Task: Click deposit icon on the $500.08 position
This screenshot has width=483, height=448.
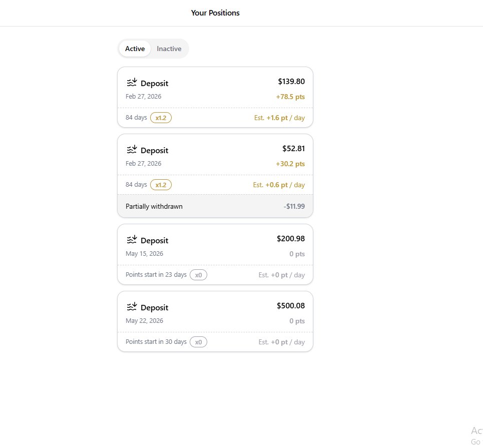Action: pyautogui.click(x=132, y=307)
